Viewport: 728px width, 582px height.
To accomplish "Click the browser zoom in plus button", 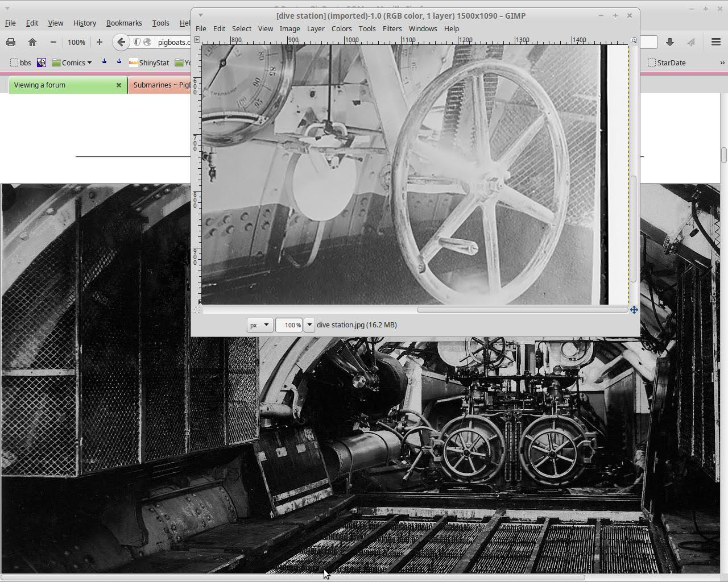I will coord(99,42).
